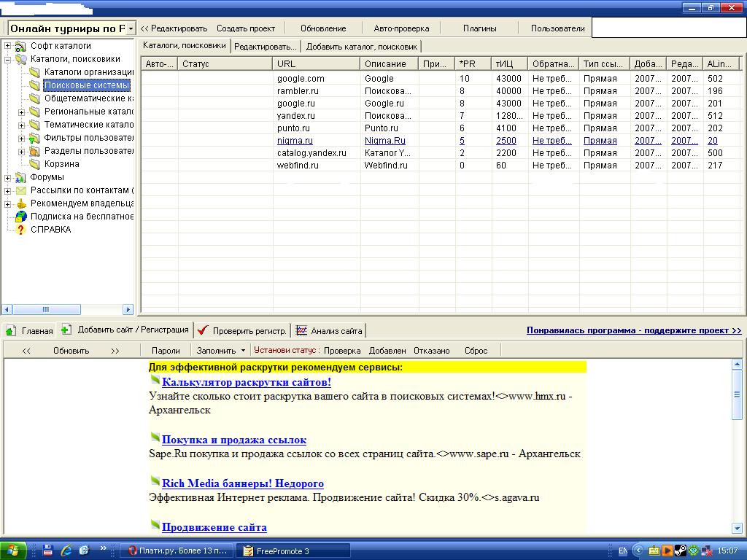The height and width of the screenshot is (560, 747).
Task: Click the Обновление toolbar button
Action: coord(323,28)
